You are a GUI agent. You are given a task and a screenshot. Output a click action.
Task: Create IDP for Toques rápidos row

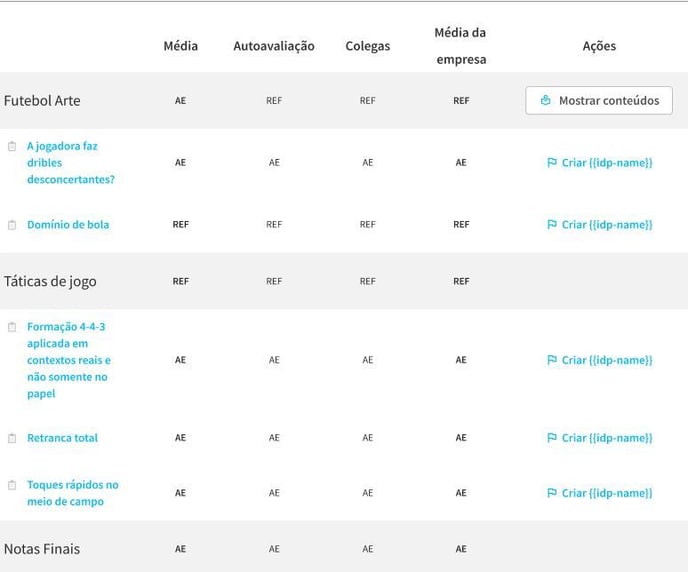[600, 493]
